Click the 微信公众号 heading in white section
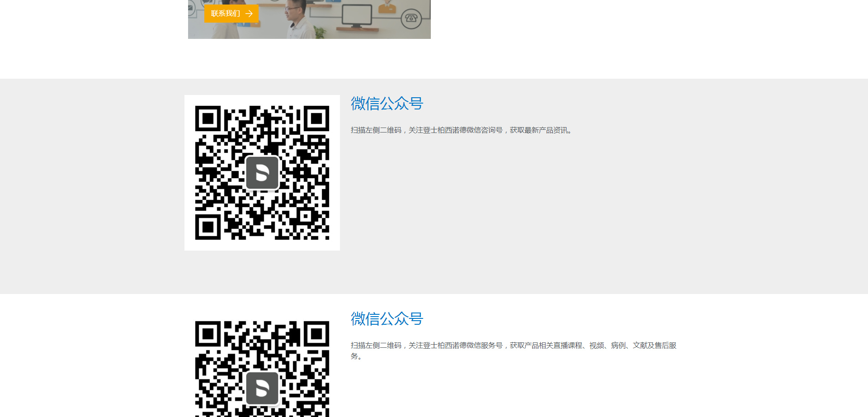868x417 pixels. click(387, 319)
